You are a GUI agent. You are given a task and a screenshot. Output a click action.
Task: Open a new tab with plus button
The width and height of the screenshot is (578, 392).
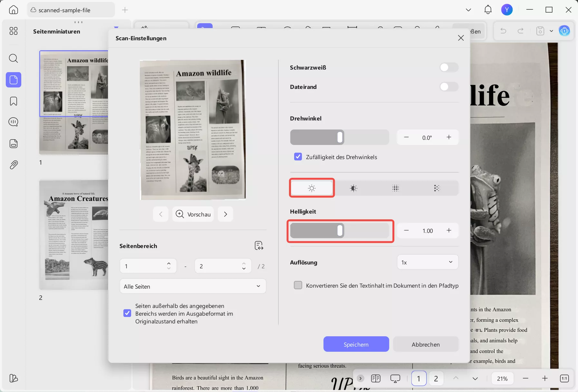tap(125, 10)
